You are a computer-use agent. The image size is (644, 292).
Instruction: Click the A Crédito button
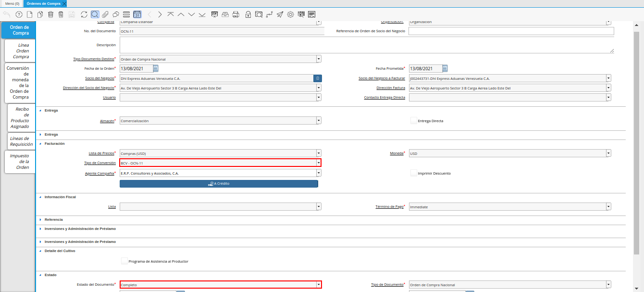[x=219, y=183]
